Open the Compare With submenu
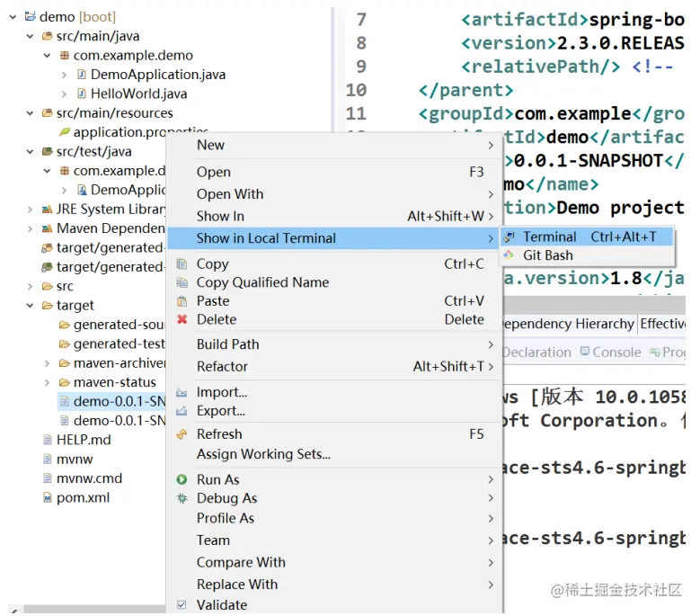The image size is (700, 616). coord(335,562)
